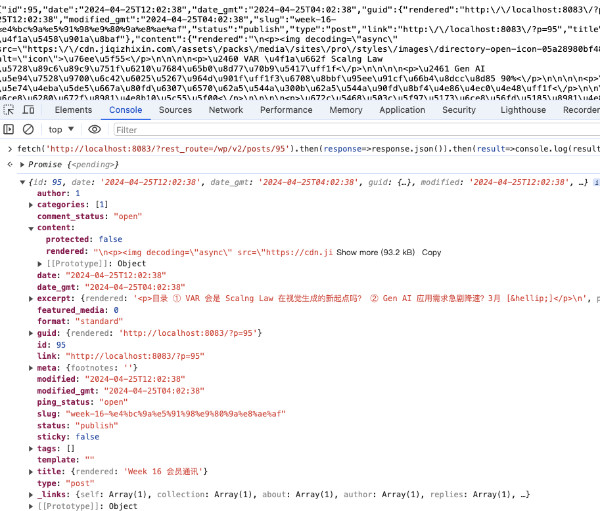Expand the excerpt property
This screenshot has height=511, width=600.
tap(31, 299)
